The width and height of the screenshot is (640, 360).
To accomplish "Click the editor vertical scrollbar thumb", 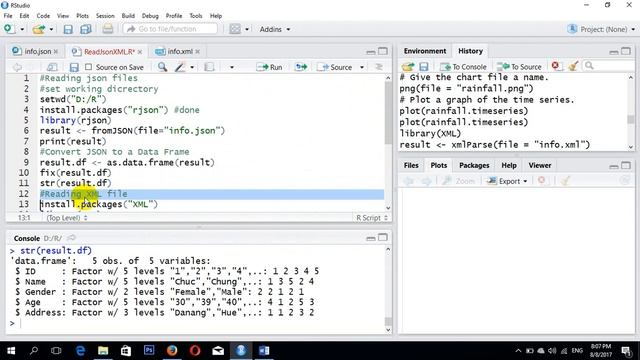I will [387, 113].
